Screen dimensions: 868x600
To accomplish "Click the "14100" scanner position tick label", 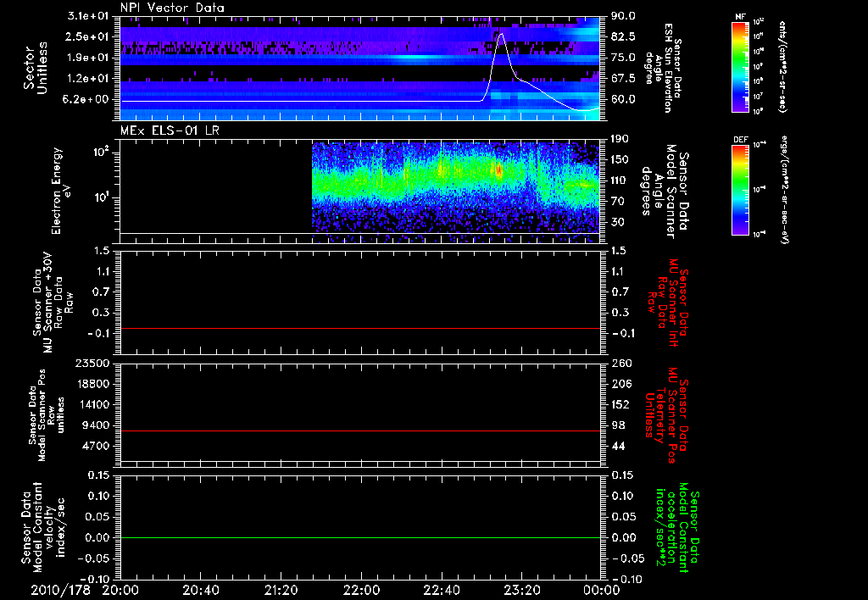I will click(x=92, y=404).
